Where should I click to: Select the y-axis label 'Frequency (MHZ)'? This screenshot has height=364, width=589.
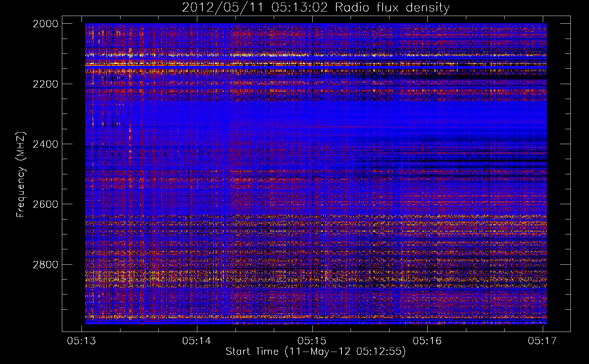21,175
